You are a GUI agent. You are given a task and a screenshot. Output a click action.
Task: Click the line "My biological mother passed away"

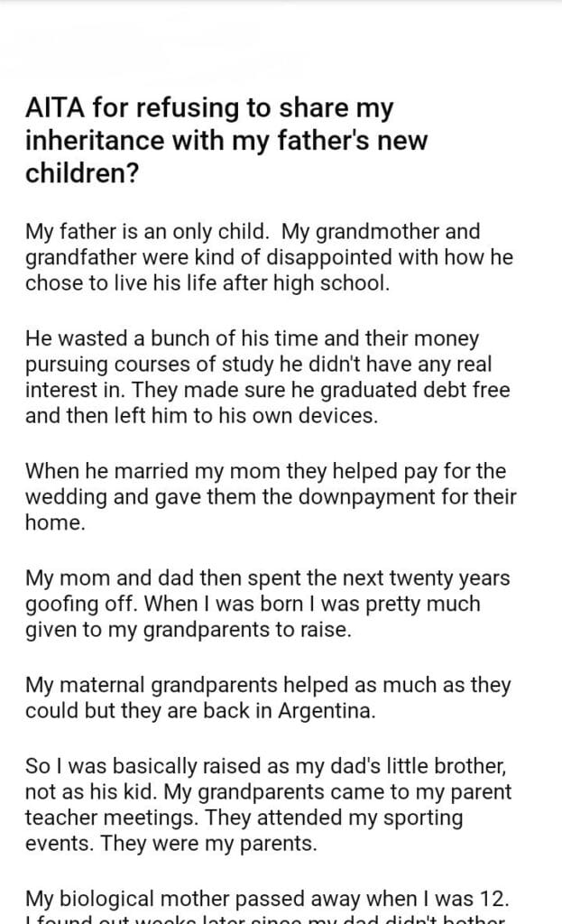[x=268, y=899]
